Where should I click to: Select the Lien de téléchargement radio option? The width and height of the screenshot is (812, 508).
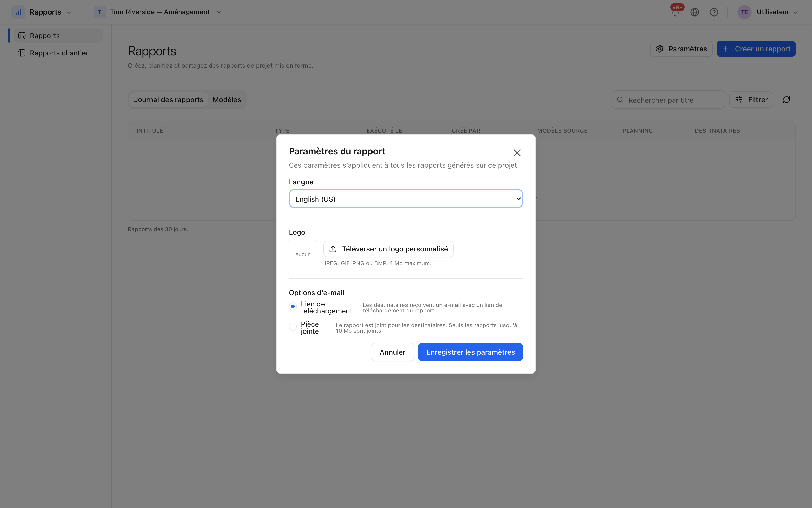pos(293,306)
